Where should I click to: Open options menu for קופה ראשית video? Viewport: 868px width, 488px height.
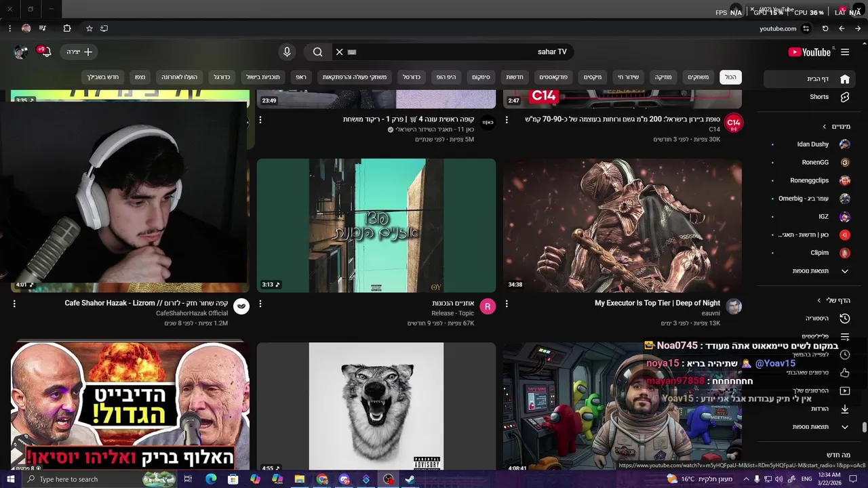[260, 120]
